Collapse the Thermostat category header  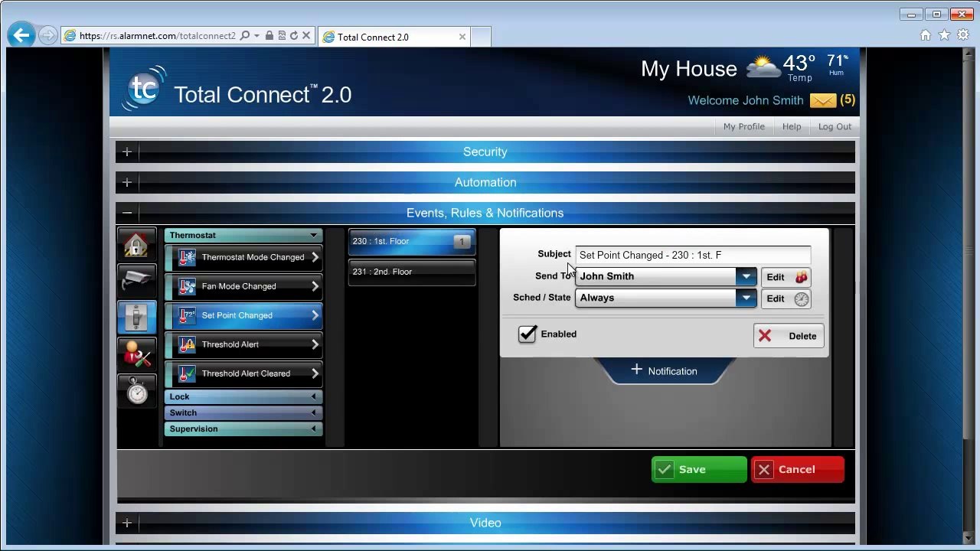point(243,235)
